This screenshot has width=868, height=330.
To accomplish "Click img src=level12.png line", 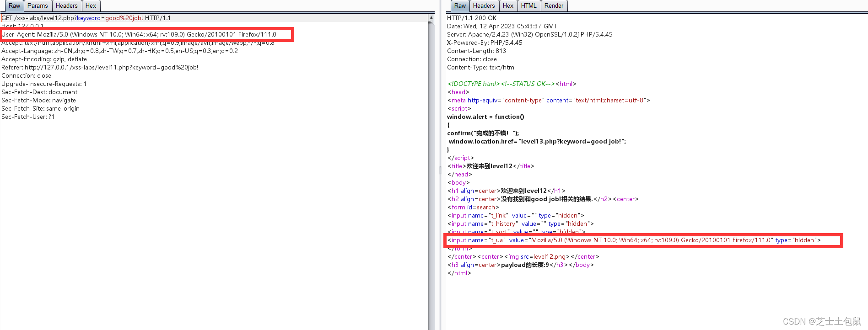I will pos(523,257).
